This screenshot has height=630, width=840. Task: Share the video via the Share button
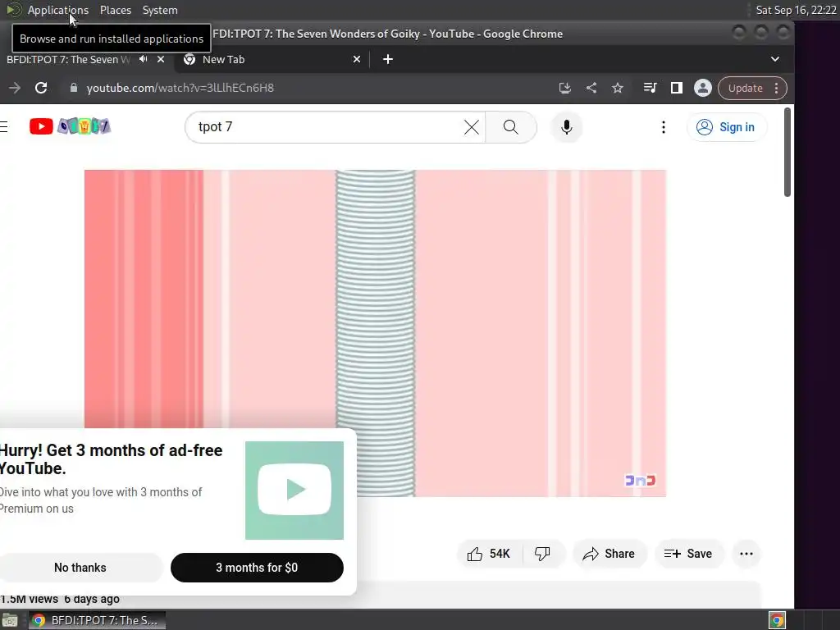pos(609,554)
